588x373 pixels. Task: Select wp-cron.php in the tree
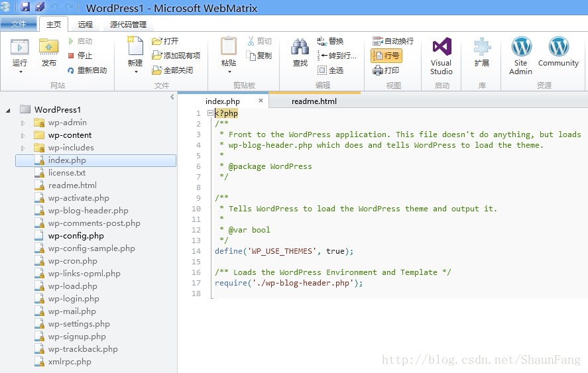[72, 261]
